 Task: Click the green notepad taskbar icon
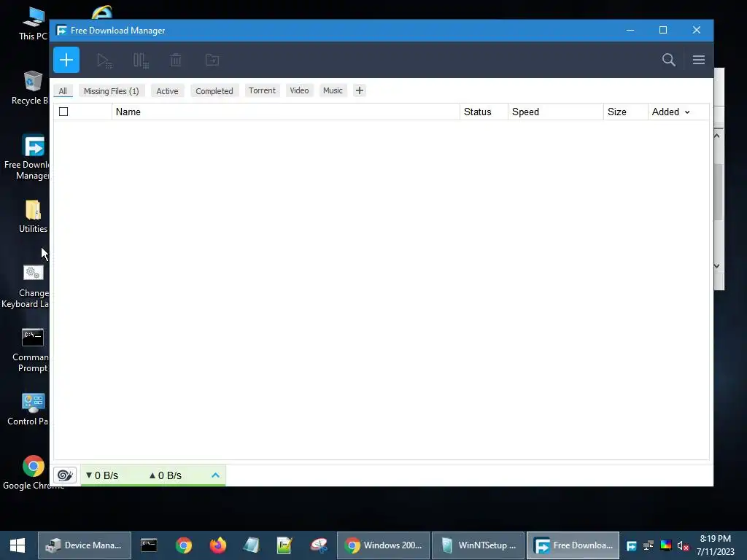pos(285,545)
